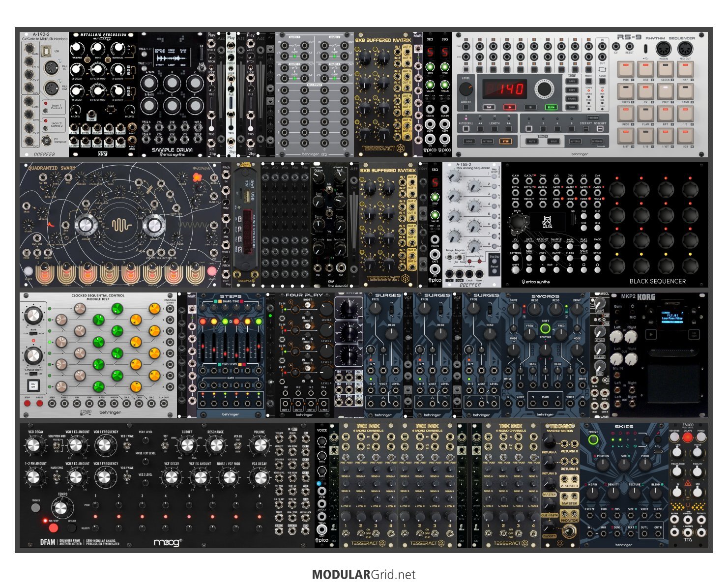Toggle the AUTOSCROLL button on RS-9
The image size is (728, 585).
coord(466,129)
